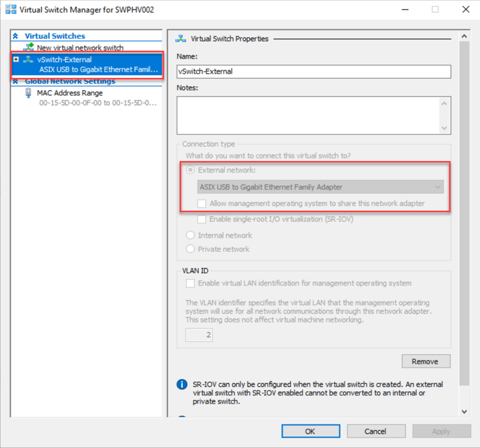
Task: Enable single-root I/O virtualization (SR-IOV) checkbox
Action: tap(202, 219)
